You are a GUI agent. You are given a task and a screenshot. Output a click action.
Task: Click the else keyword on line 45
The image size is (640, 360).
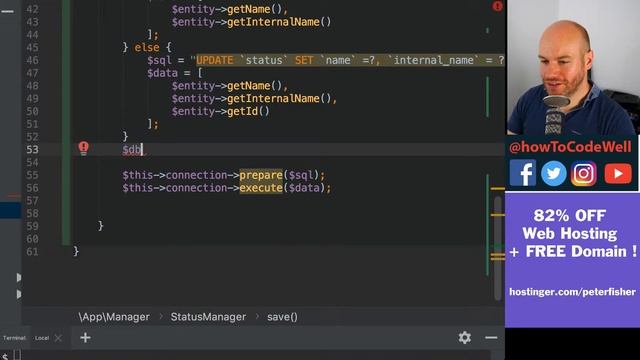coord(147,47)
